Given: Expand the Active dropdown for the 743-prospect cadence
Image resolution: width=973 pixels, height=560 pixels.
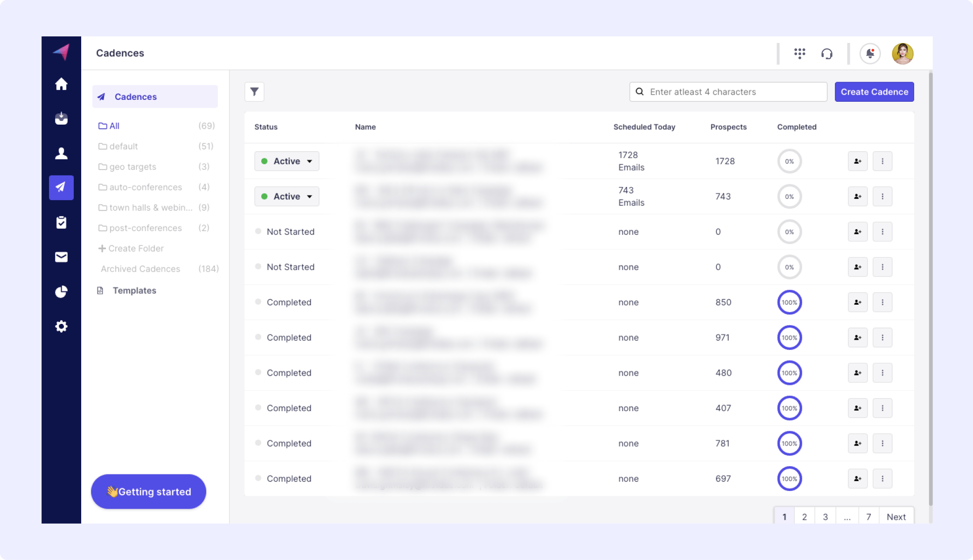Looking at the screenshot, I should [x=287, y=196].
